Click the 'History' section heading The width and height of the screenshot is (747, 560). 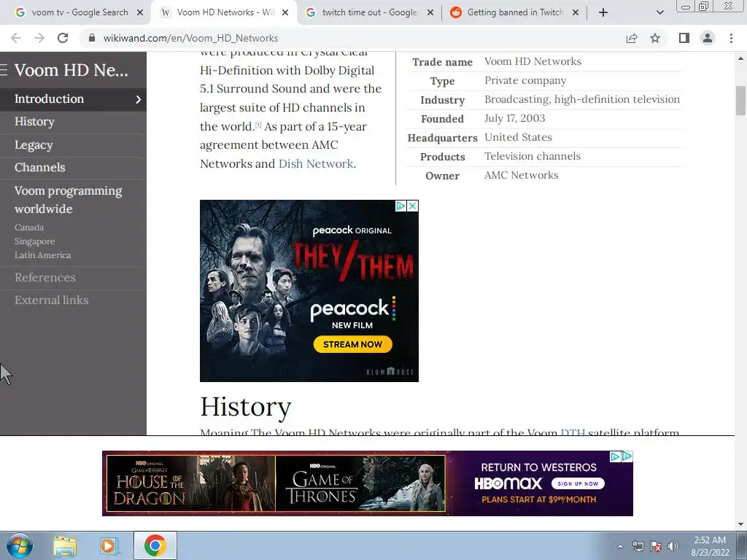coord(245,407)
